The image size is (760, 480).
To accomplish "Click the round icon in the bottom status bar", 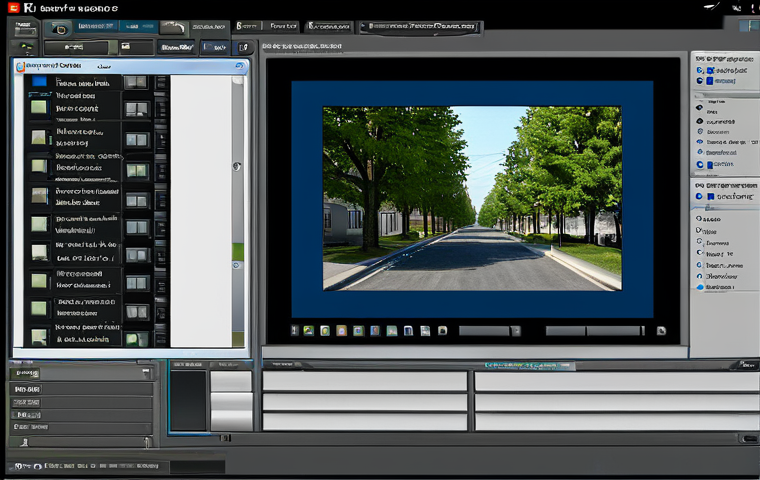I will [x=37, y=466].
